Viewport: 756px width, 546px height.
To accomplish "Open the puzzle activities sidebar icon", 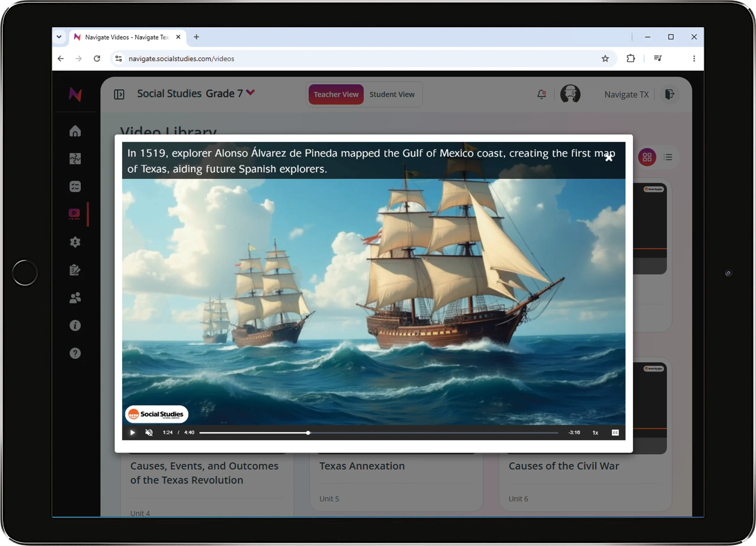I will click(x=75, y=159).
